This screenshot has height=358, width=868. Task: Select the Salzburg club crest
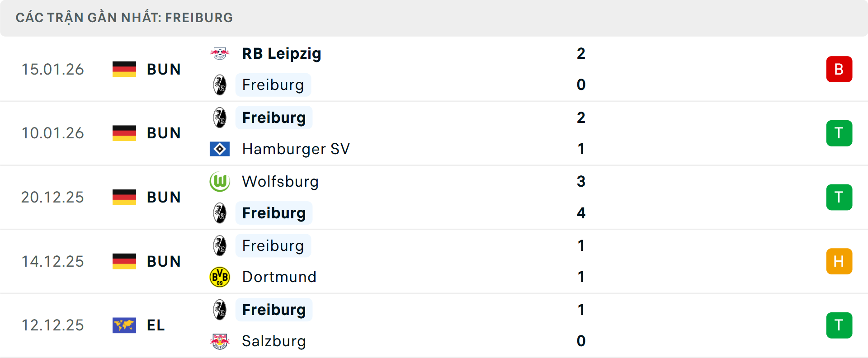pyautogui.click(x=220, y=341)
